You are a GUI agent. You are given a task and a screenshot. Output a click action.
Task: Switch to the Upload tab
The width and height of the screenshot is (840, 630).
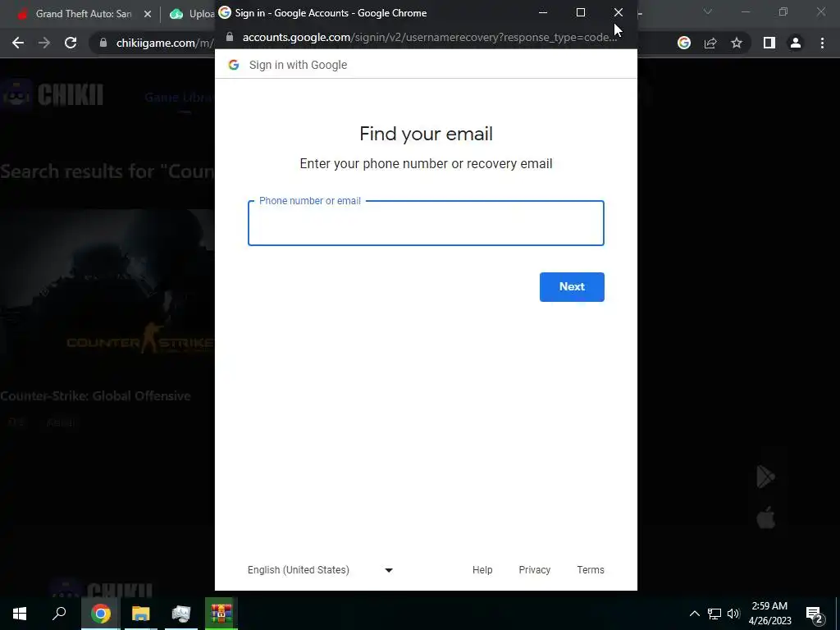click(x=192, y=14)
